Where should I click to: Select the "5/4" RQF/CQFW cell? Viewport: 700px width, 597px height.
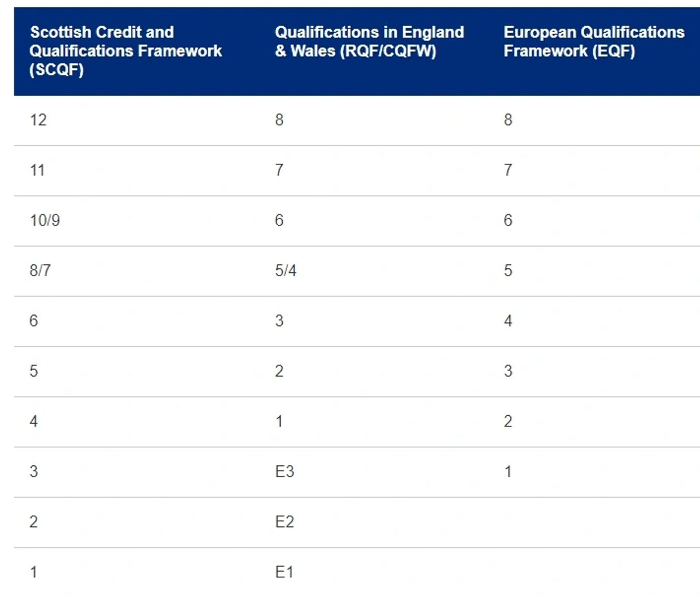286,271
